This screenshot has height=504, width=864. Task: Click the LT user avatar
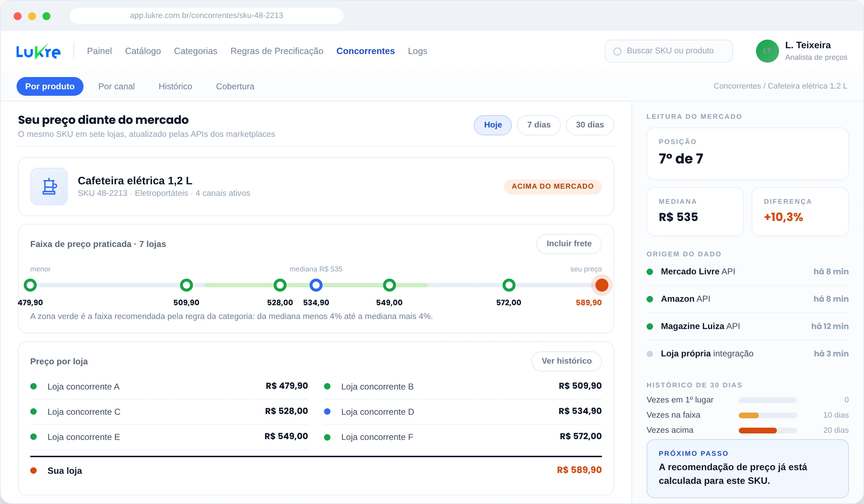pyautogui.click(x=767, y=51)
